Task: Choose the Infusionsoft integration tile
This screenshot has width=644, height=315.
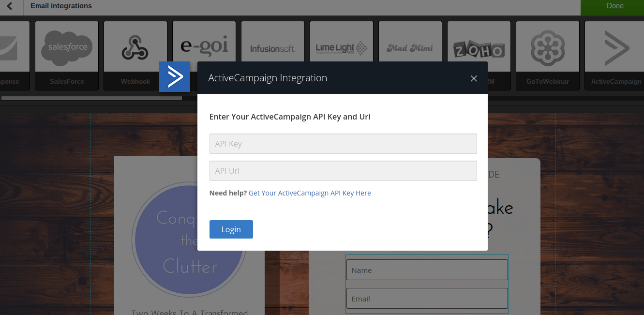Action: pyautogui.click(x=273, y=42)
